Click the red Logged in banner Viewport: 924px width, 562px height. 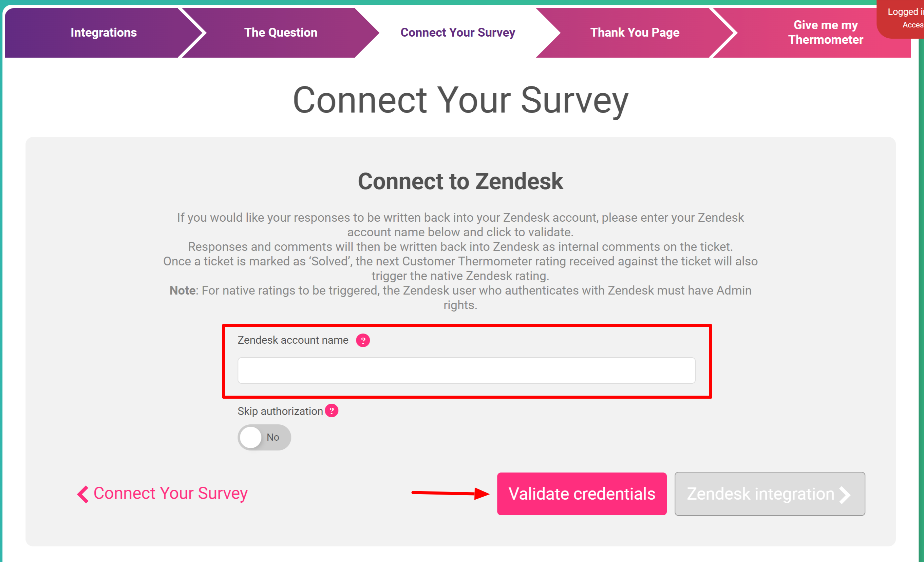click(x=901, y=19)
